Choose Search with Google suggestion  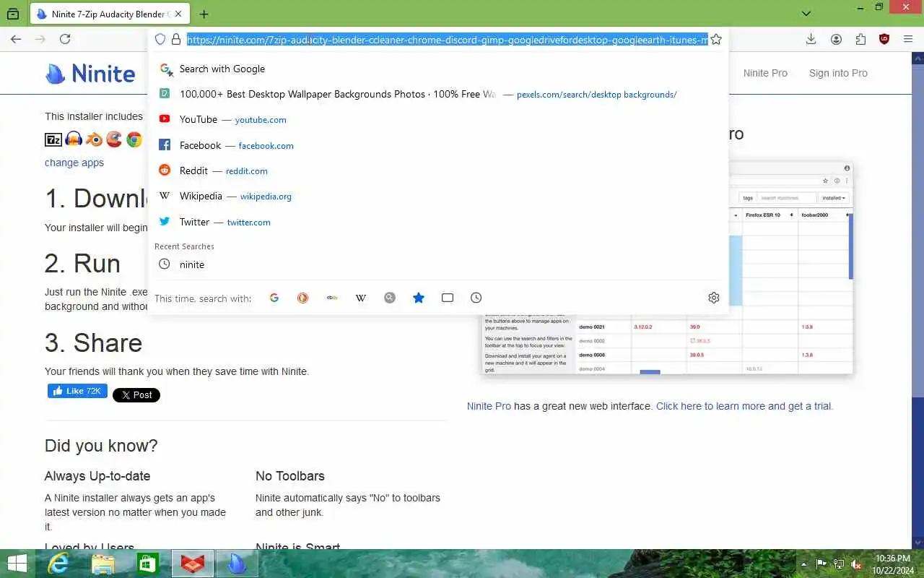point(438,69)
